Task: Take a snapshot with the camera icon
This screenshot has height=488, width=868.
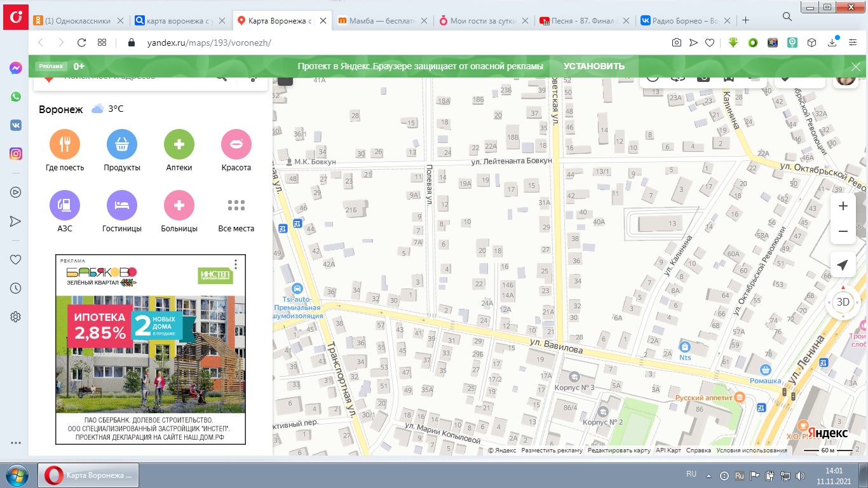Action: click(x=677, y=43)
